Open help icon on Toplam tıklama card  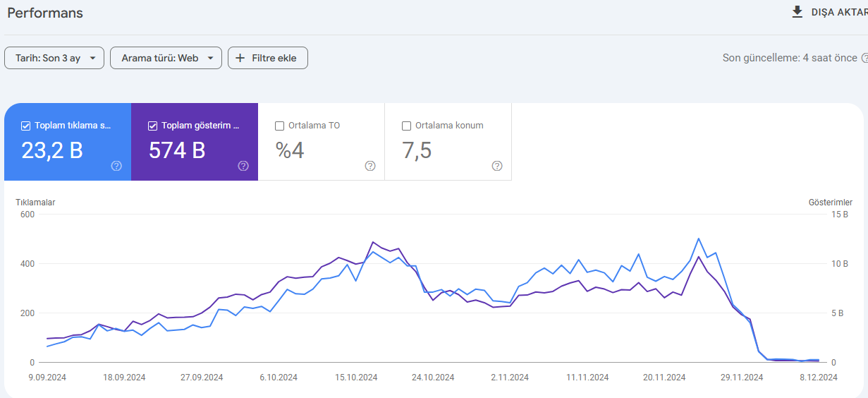tap(116, 166)
